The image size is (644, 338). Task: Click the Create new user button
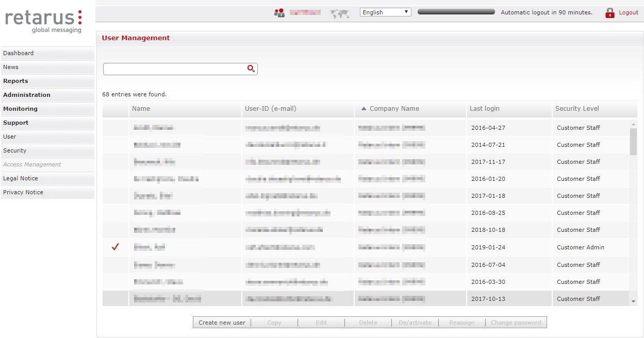pyautogui.click(x=222, y=323)
